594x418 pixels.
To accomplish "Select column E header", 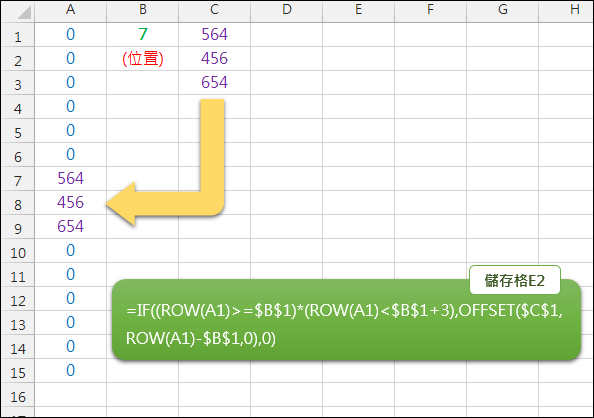I will [x=358, y=11].
